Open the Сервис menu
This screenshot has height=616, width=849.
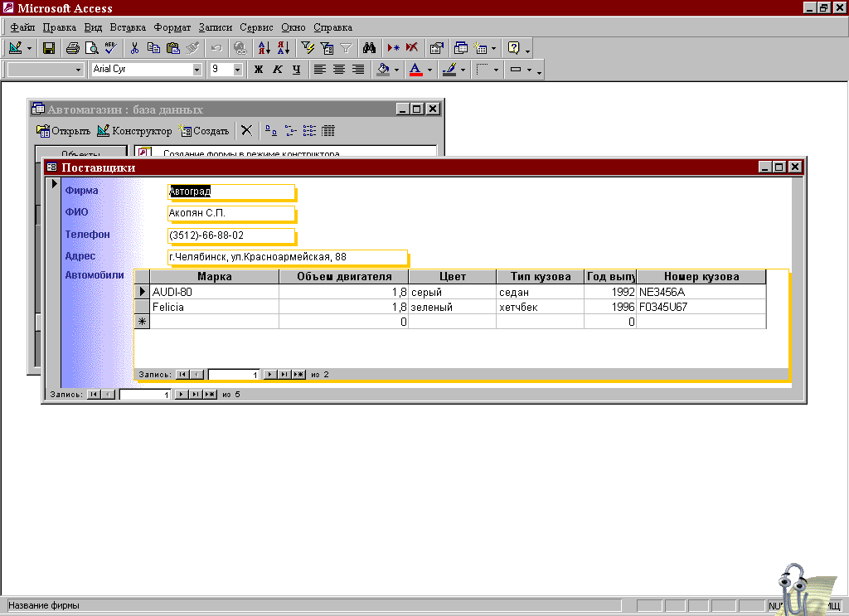coord(256,27)
